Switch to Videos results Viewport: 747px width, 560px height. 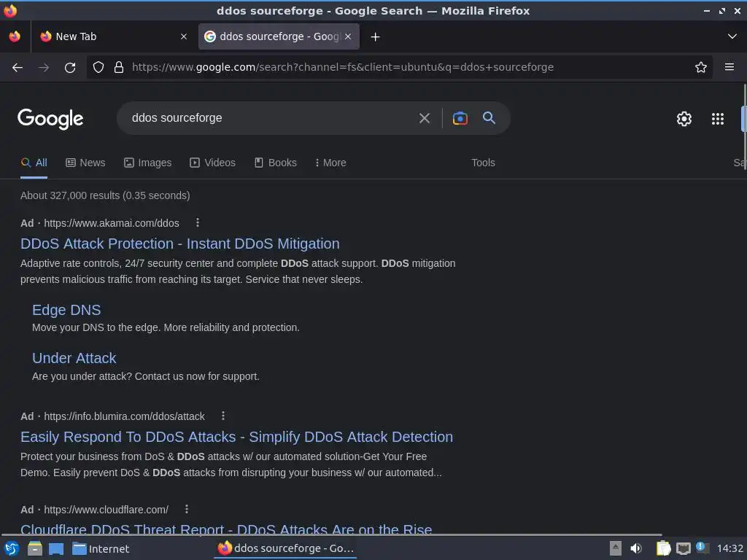(x=212, y=163)
